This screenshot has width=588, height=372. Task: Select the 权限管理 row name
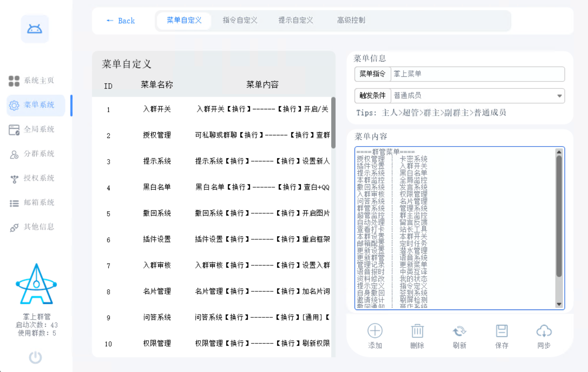click(x=157, y=343)
